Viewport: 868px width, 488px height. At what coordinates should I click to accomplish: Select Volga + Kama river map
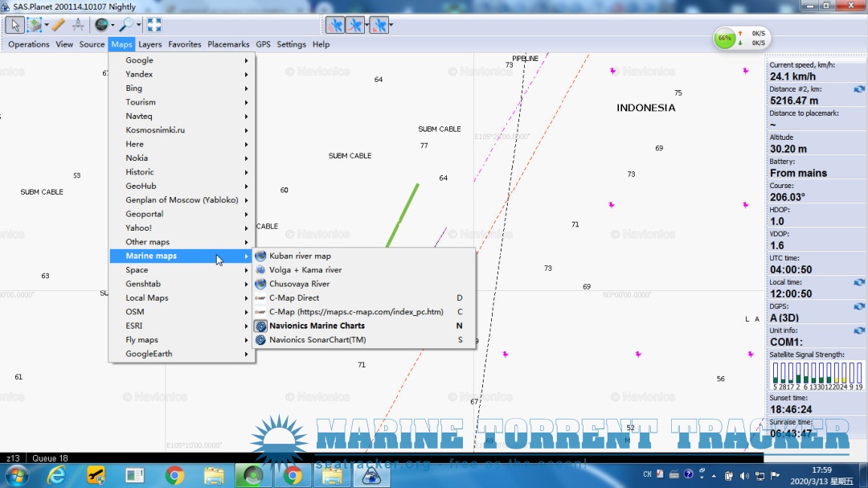coord(364,270)
